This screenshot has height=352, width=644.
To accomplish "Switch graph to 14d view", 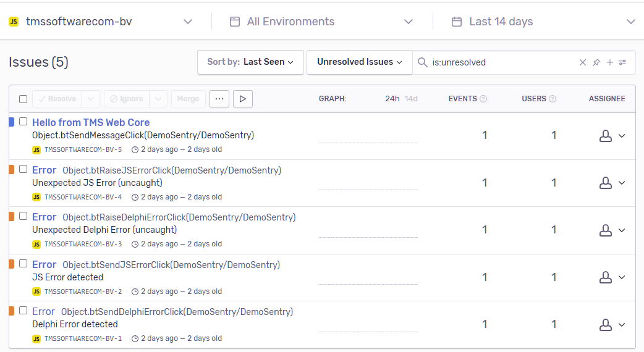I will coord(411,99).
